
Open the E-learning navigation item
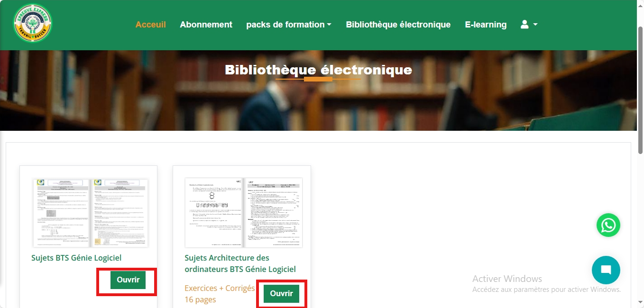486,25
